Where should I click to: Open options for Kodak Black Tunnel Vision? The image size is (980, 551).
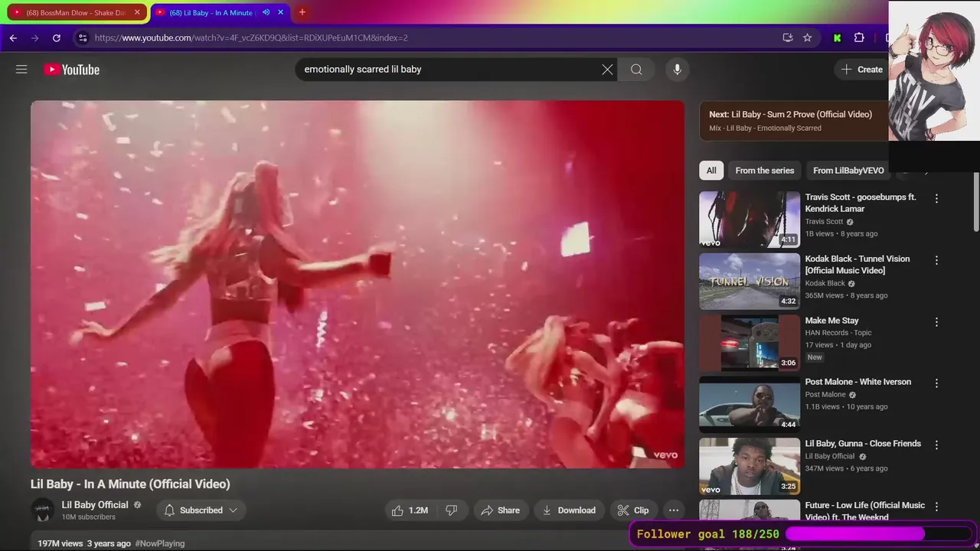pos(936,260)
